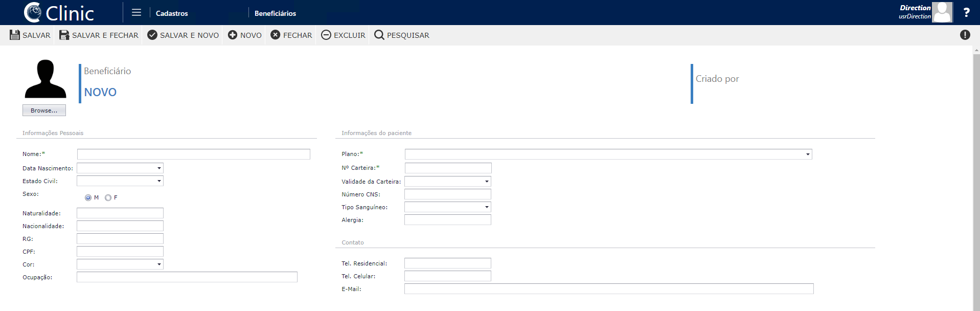Viewport: 980px width, 311px height.
Task: Click the Fechar X circle icon
Action: 276,35
